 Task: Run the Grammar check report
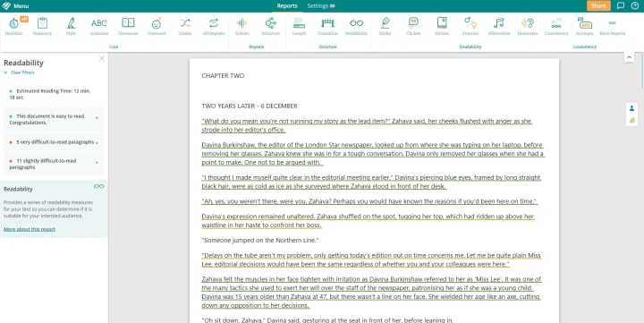[x=99, y=26]
